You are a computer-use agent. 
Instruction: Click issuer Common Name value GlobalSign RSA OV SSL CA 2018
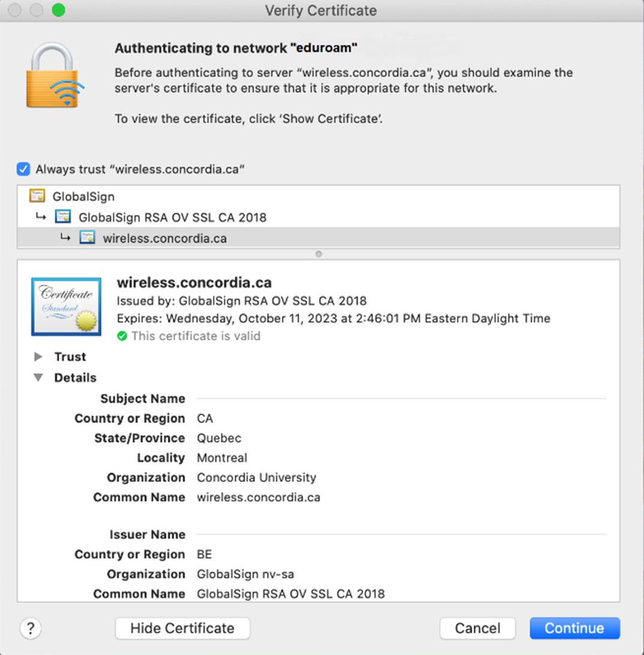[290, 594]
